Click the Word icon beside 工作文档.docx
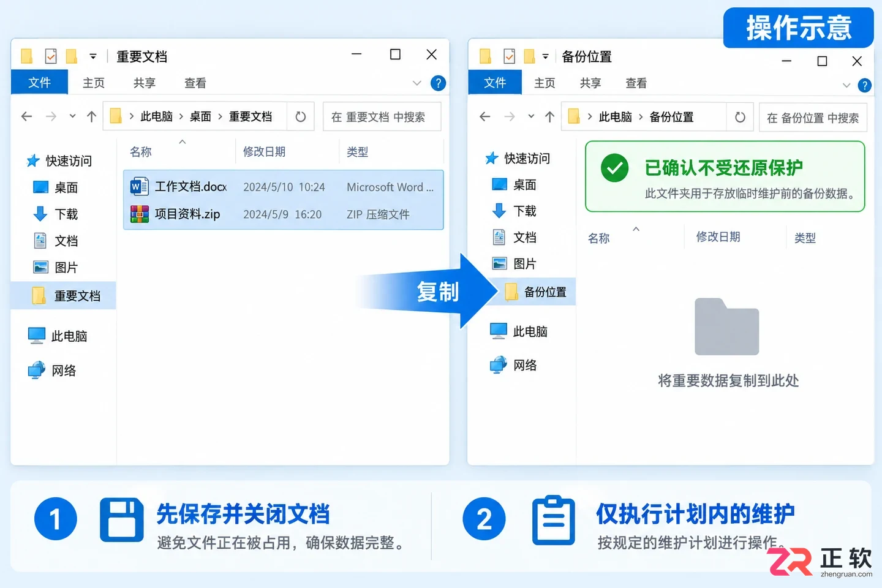The width and height of the screenshot is (882, 588). tap(139, 186)
